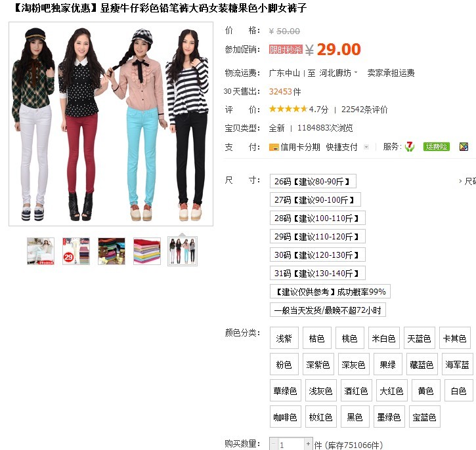Show the folded colorful pants stack thumbnail
The image size is (476, 450).
coord(147,251)
